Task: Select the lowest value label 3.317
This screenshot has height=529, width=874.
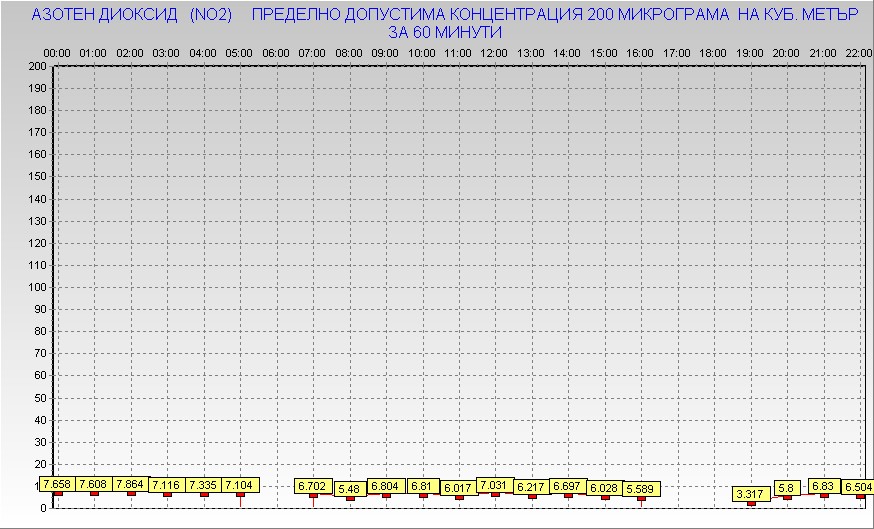Action: (x=750, y=494)
